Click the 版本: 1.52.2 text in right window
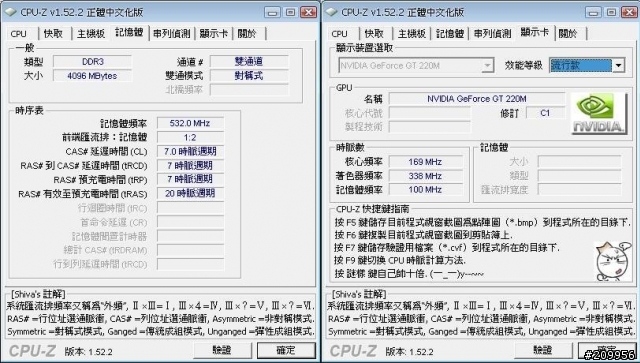This screenshot has width=640, height=363. tap(409, 352)
